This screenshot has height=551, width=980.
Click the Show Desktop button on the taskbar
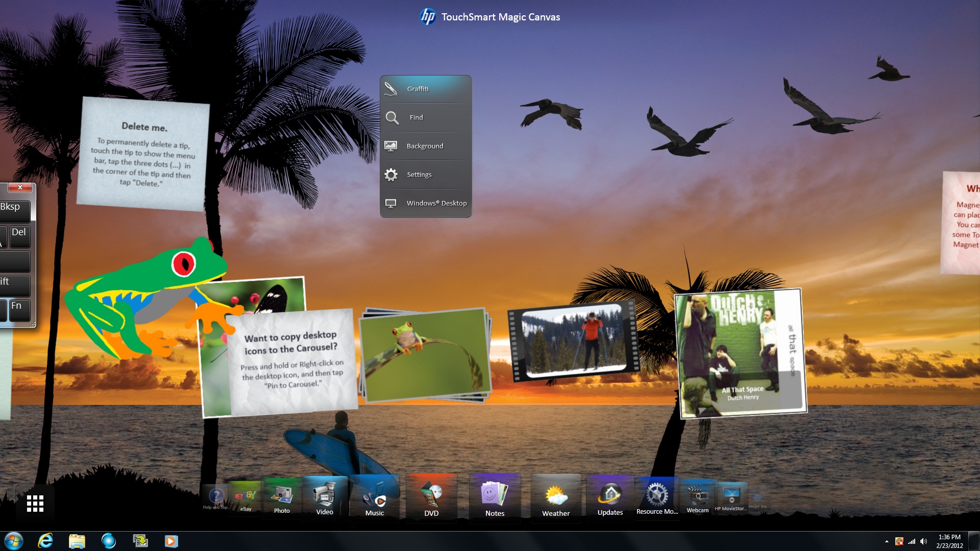[974, 541]
